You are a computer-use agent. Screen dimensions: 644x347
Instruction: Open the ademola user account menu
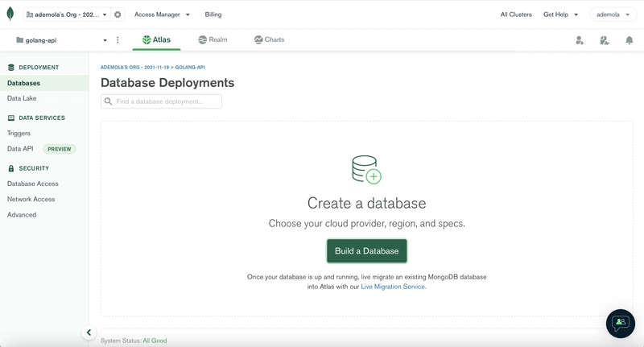(x=613, y=14)
